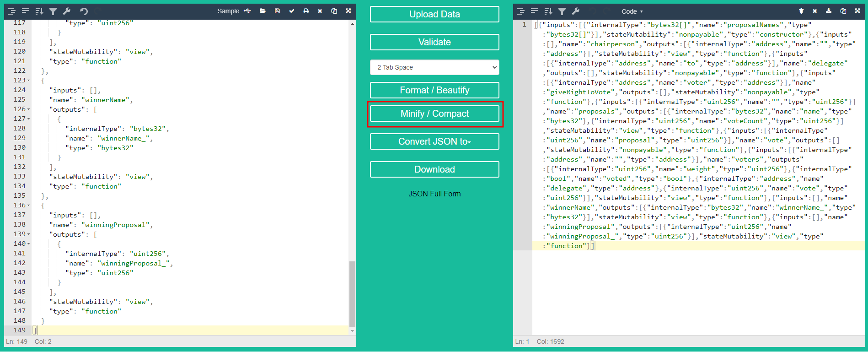Screen dimensions: 868x352
Task: Load Sample data in left editor
Action: tap(228, 11)
